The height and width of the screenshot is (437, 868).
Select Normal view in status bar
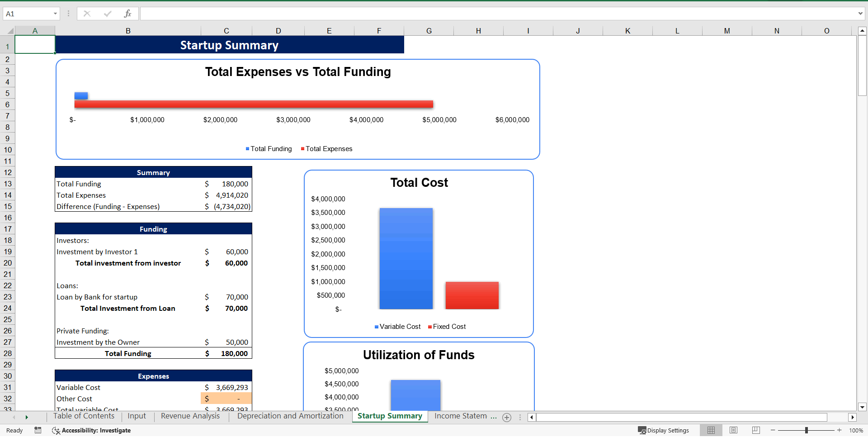[x=711, y=430]
